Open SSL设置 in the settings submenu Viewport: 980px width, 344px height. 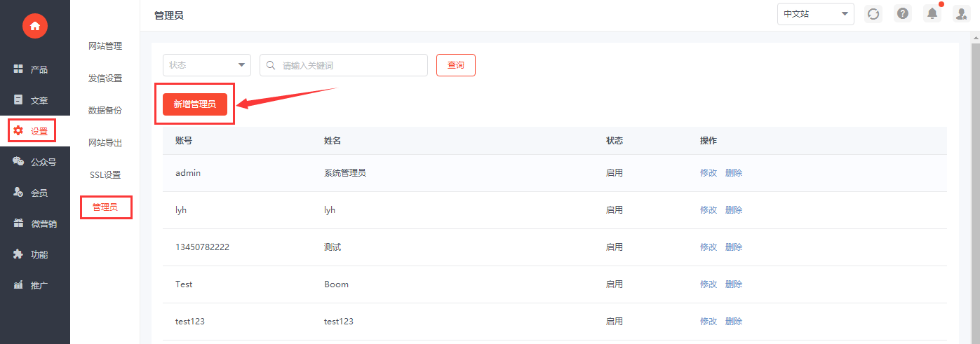pos(105,175)
